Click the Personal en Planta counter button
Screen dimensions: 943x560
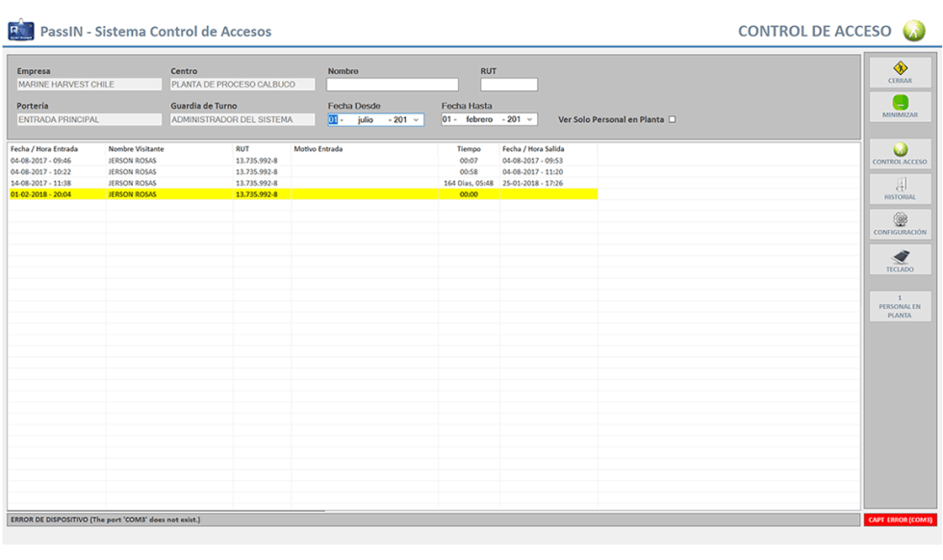click(900, 306)
